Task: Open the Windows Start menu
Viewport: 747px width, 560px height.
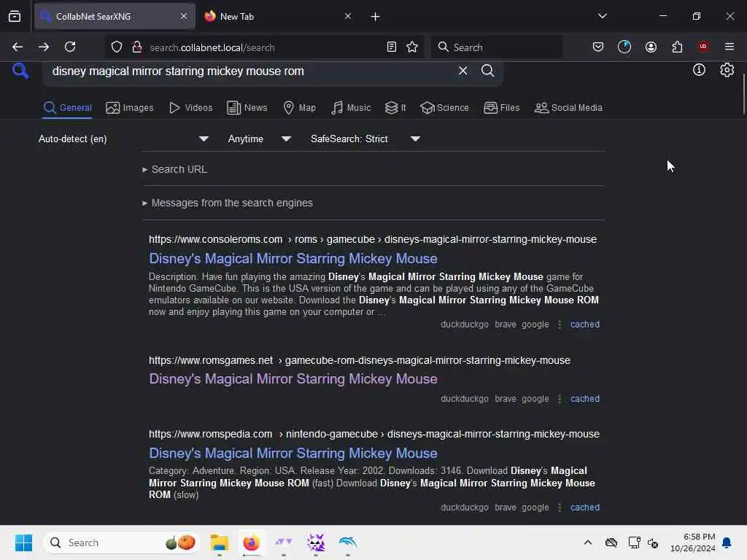Action: 23,542
